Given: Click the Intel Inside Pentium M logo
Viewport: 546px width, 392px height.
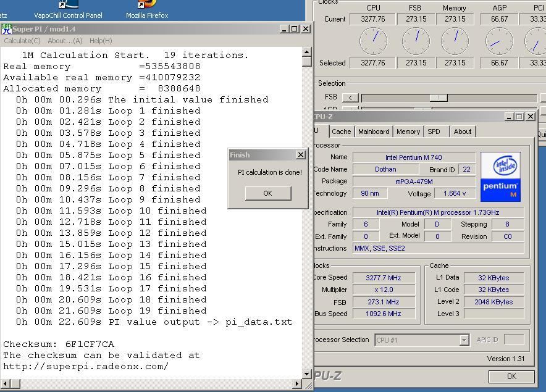Looking at the screenshot, I should click(500, 177).
